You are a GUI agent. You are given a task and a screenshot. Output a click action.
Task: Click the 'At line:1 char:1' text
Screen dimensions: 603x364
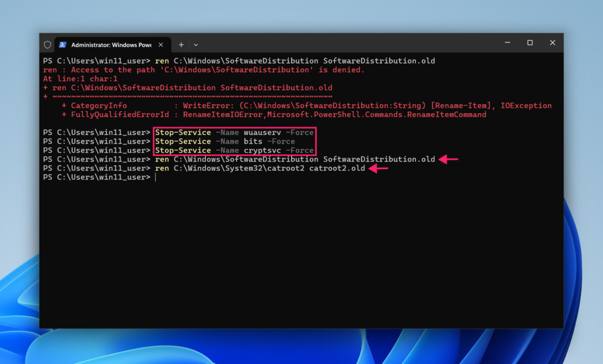click(80, 78)
